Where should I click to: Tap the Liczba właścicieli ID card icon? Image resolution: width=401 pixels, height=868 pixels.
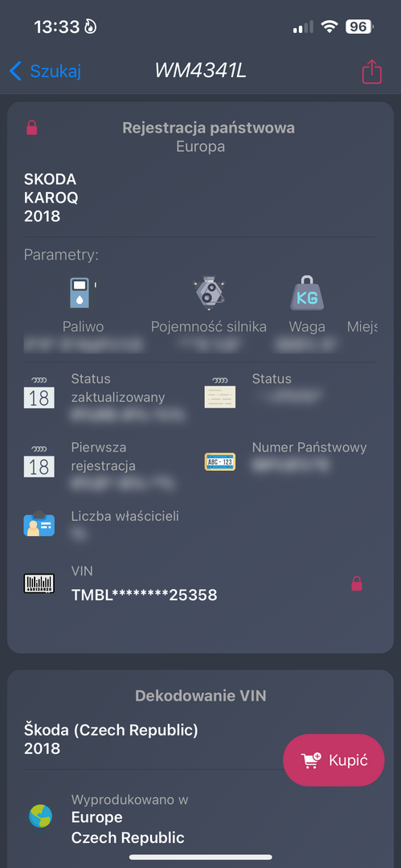(39, 523)
